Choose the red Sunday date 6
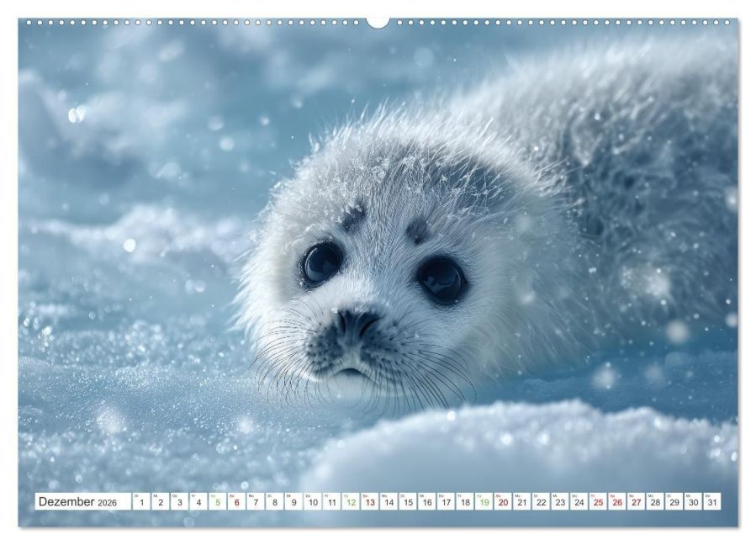 (x=236, y=501)
